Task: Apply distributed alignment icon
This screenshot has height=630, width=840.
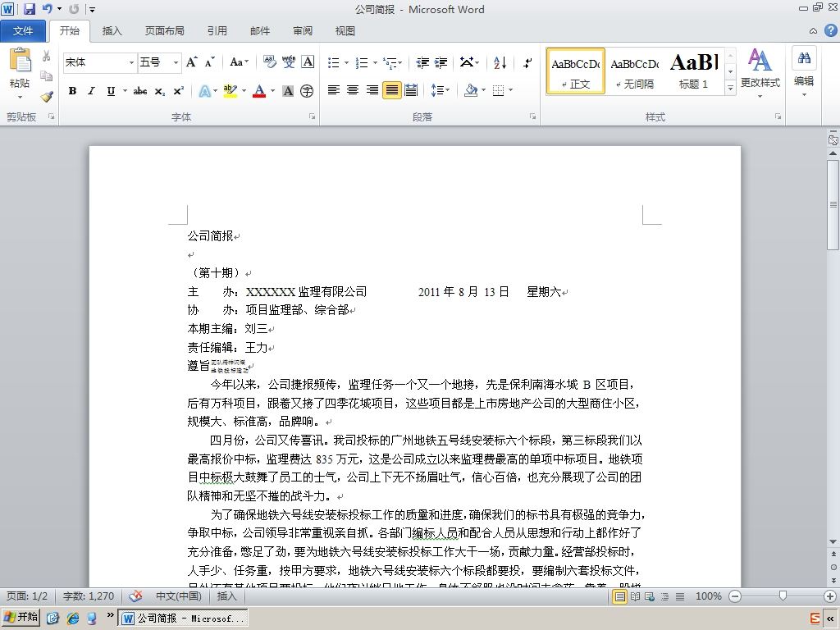Action: tap(411, 90)
